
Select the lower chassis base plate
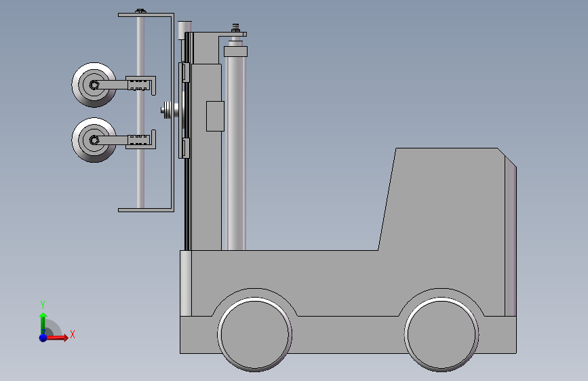[348, 334]
